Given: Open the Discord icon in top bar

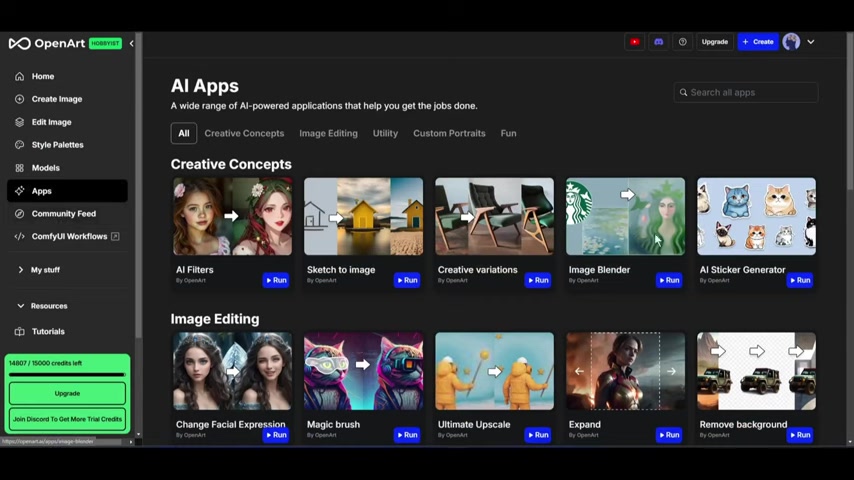Looking at the screenshot, I should [658, 42].
